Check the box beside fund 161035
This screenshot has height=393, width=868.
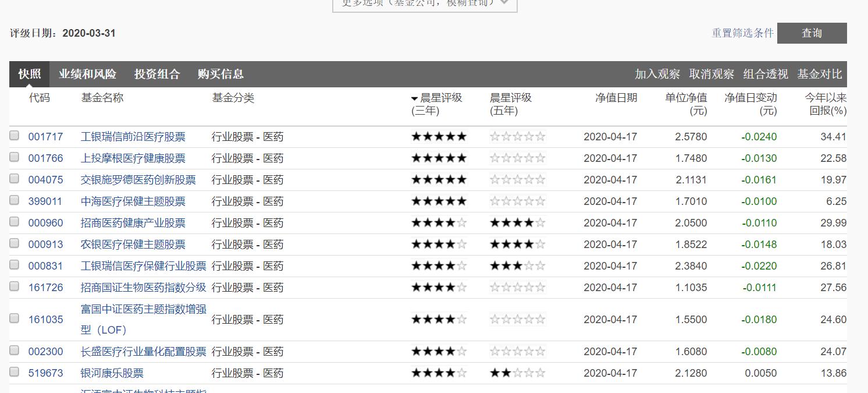click(15, 318)
